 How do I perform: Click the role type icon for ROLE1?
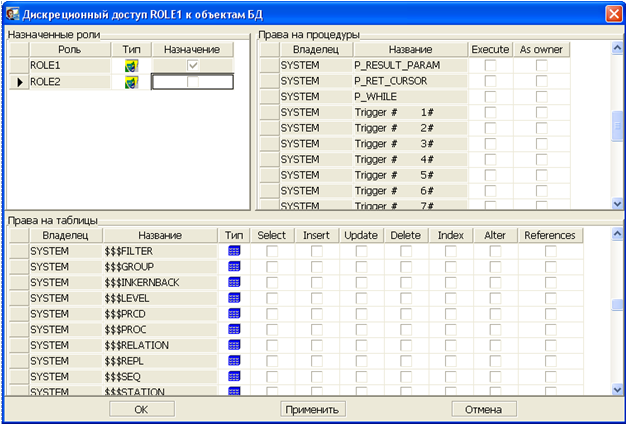coord(131,65)
